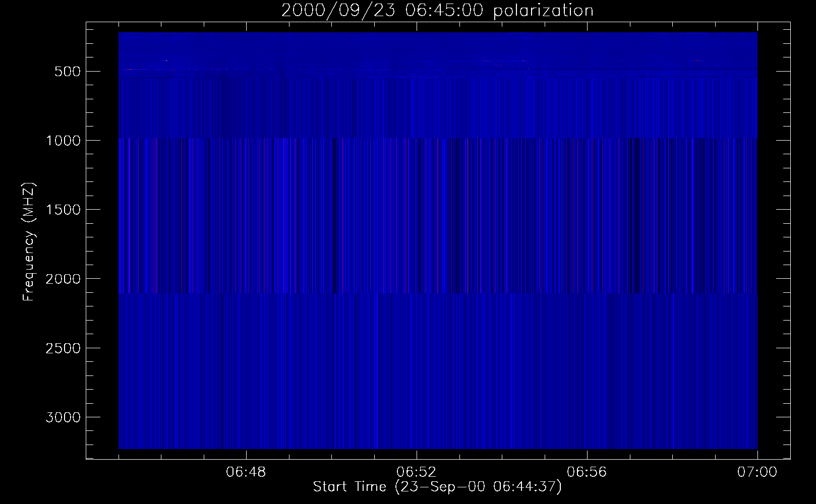Click the 07:00 time tick label

(x=757, y=472)
